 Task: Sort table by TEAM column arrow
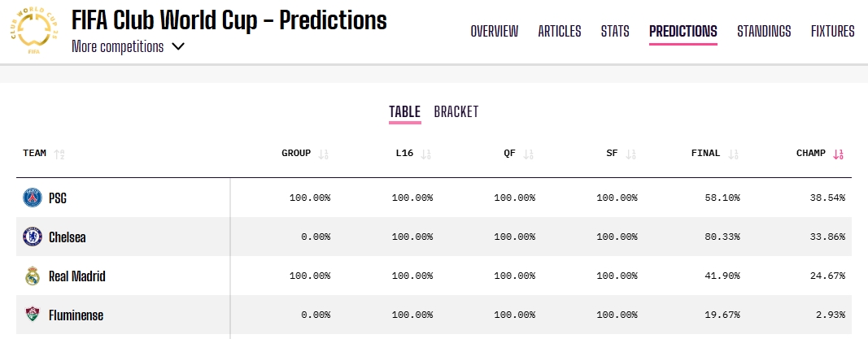click(59, 154)
